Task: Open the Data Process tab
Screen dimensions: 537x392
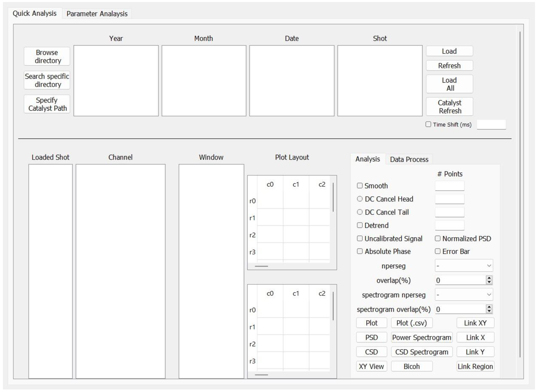Action: pos(409,160)
